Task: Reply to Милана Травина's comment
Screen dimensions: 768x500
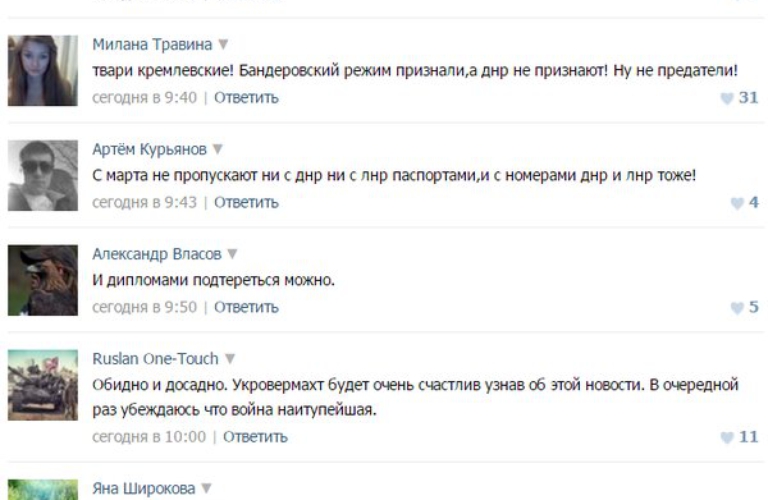Action: coord(246,98)
